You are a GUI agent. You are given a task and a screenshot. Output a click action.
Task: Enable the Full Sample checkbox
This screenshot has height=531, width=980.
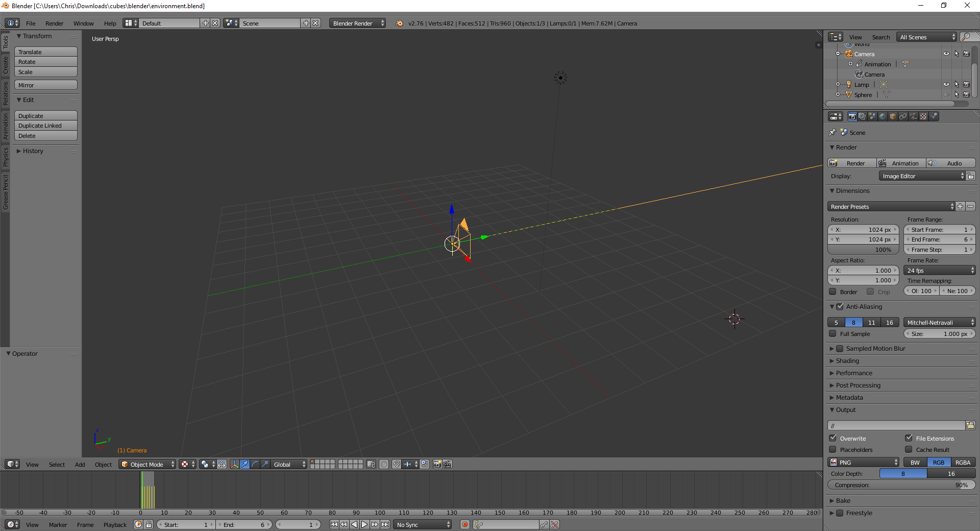[x=832, y=334]
